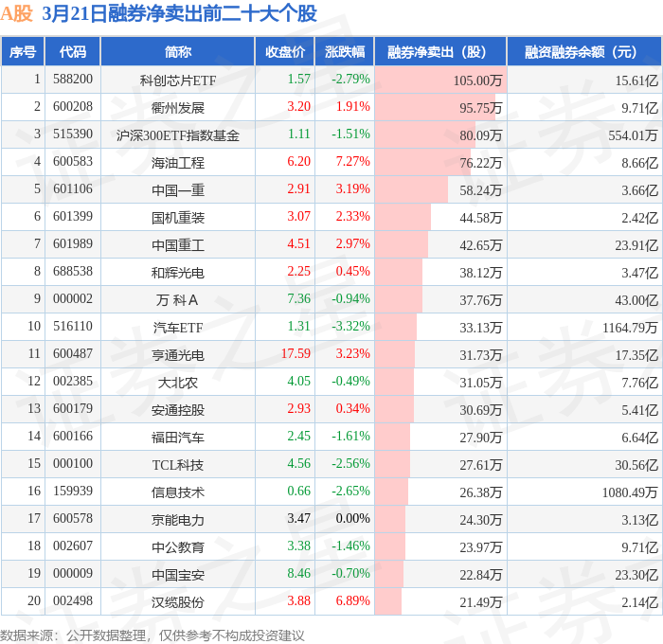Select the stock name 汽车ETF
Screen dimensions: 663x644
coord(178,328)
